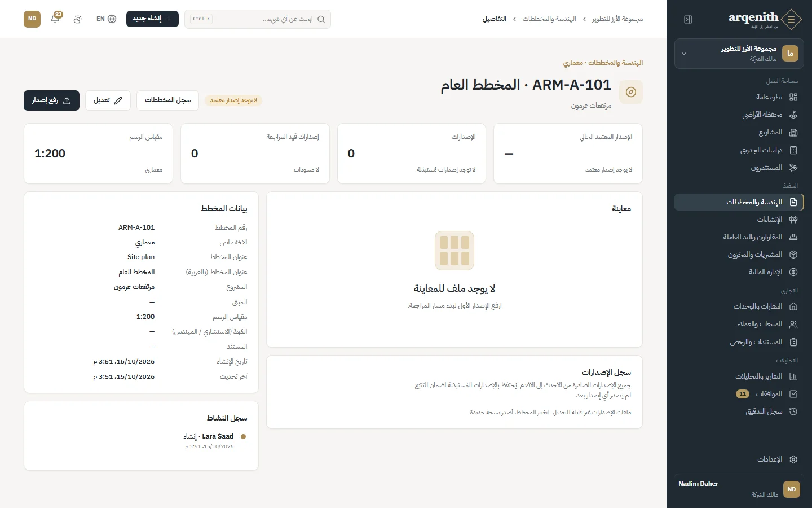The height and width of the screenshot is (508, 812).
Task: Expand the مجموعة الأرز للتطوير company switcher
Action: tap(739, 54)
